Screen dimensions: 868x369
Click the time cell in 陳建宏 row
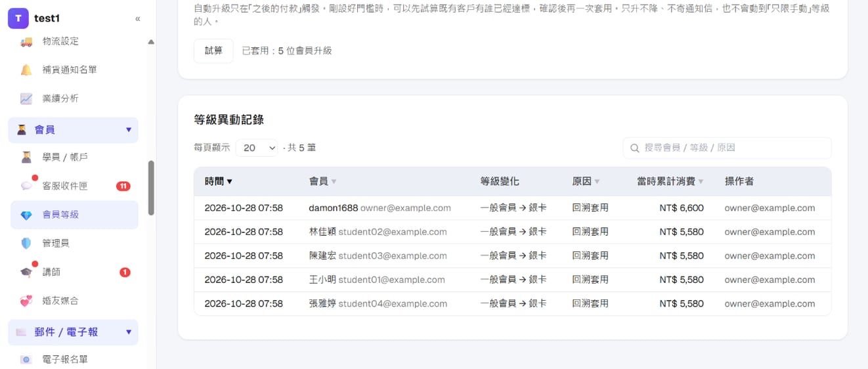[244, 256]
